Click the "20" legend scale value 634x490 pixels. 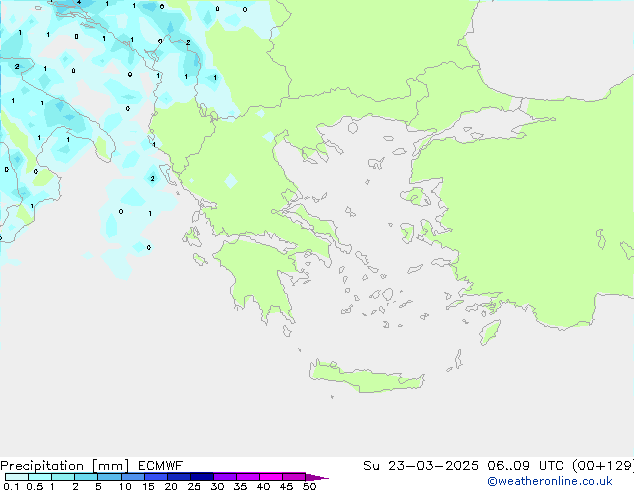coord(171,486)
